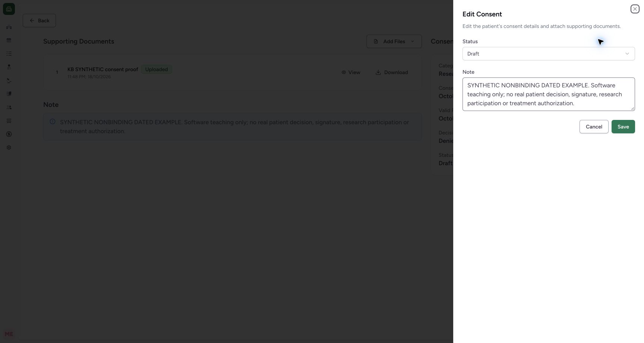Open the list icon in sidebar
This screenshot has width=644, height=343.
pos(9,54)
